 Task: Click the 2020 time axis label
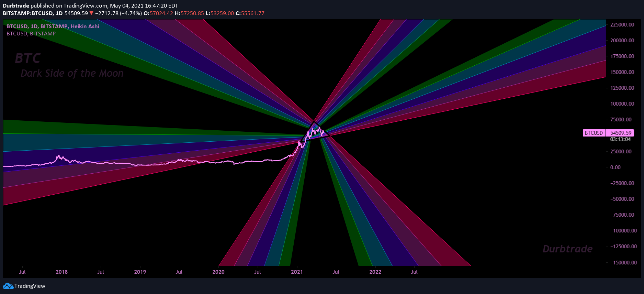tap(218, 272)
